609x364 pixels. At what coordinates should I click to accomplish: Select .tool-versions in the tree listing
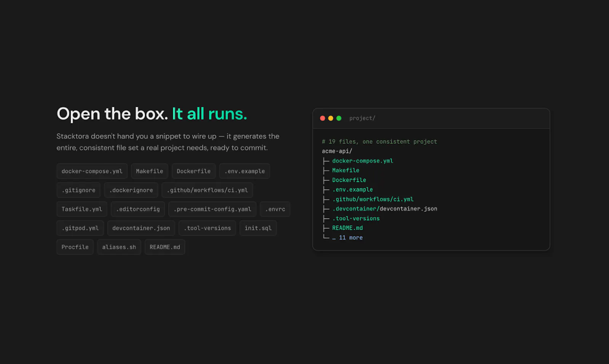pyautogui.click(x=356, y=218)
